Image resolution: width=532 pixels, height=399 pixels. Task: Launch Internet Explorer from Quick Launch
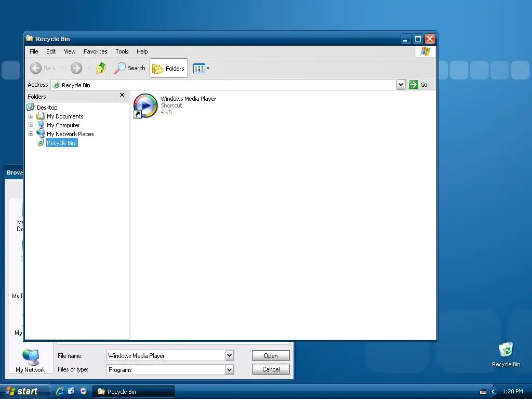pyautogui.click(x=59, y=391)
